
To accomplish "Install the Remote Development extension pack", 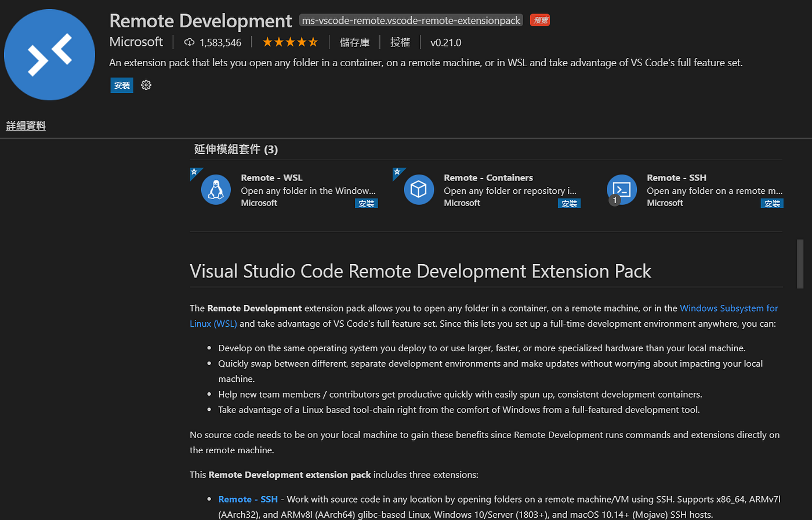I will (x=122, y=85).
